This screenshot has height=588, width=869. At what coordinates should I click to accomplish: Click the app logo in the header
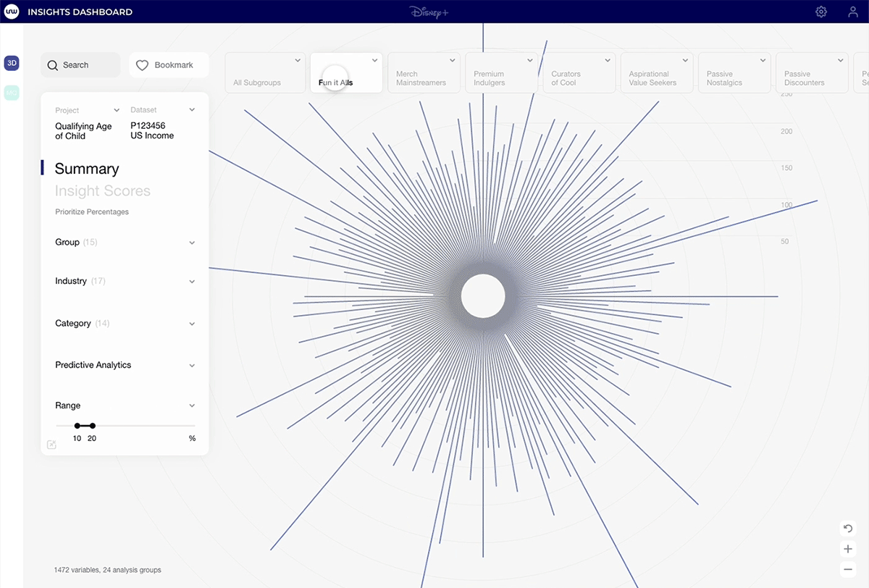[x=12, y=12]
